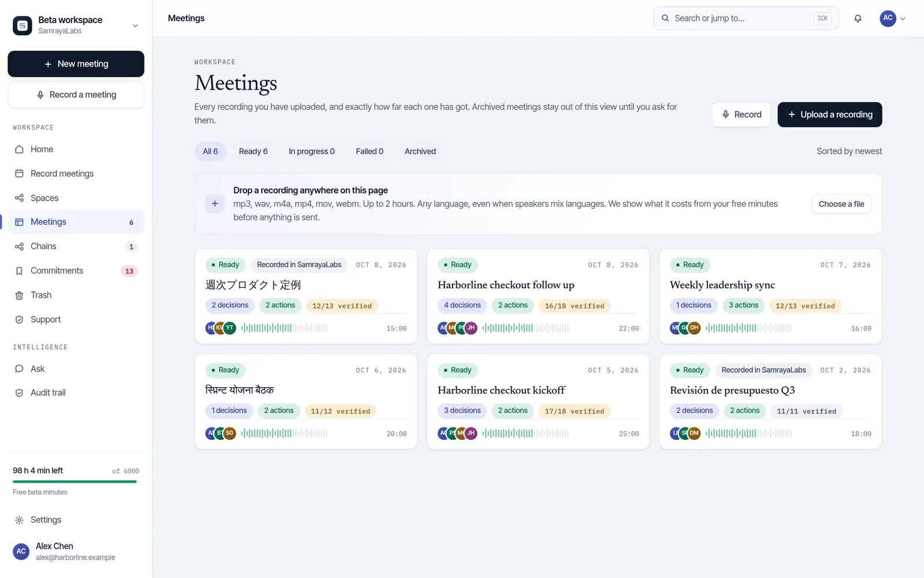
Task: Open Settings gear in the sidebar
Action: click(x=76, y=520)
